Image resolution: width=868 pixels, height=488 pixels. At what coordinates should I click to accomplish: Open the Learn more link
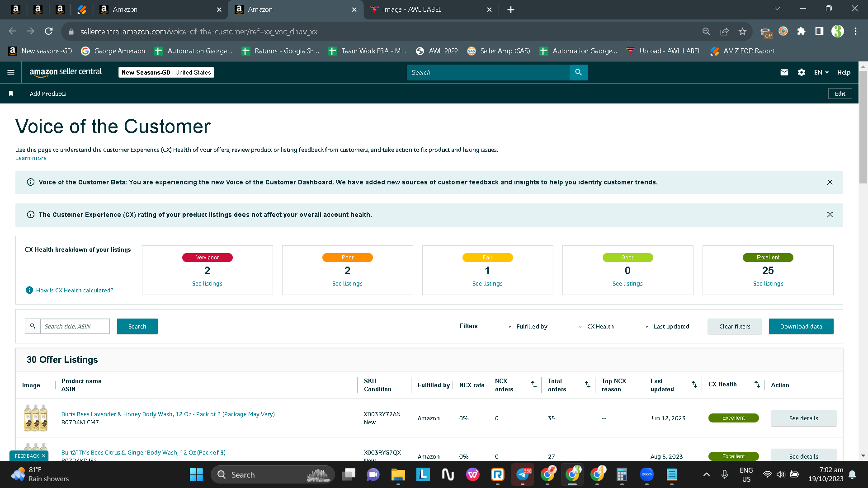31,158
